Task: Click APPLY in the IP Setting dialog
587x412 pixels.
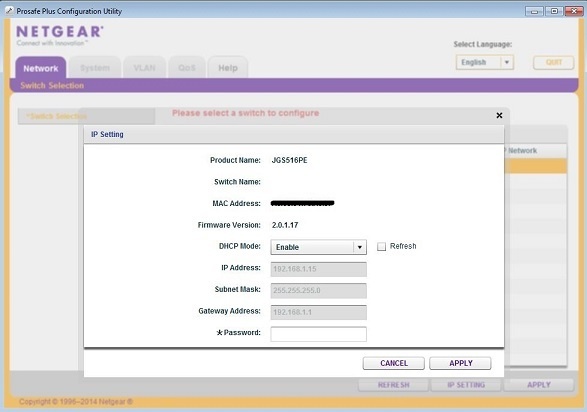Action: (460, 363)
